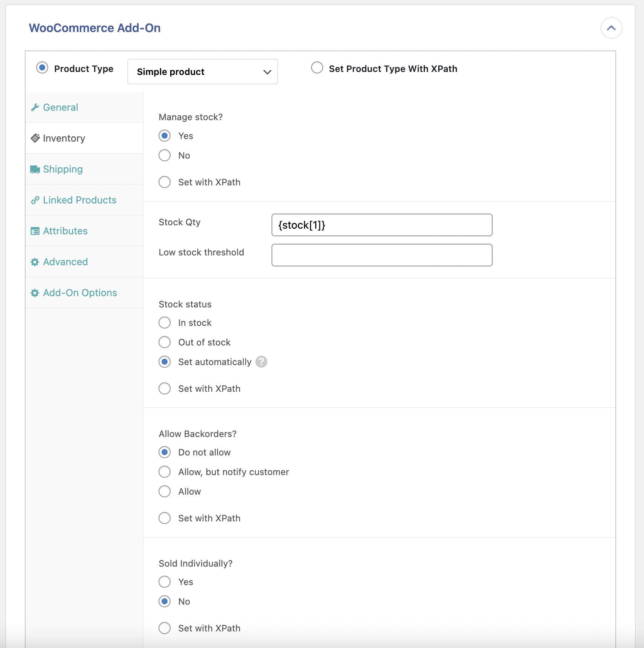Click the Stock Qty input field
644x648 pixels.
pos(382,225)
